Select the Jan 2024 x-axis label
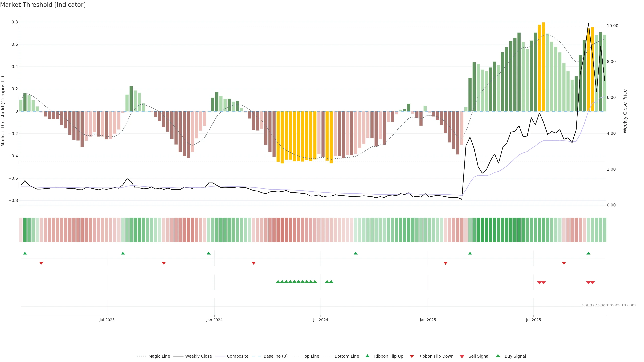 [214, 320]
